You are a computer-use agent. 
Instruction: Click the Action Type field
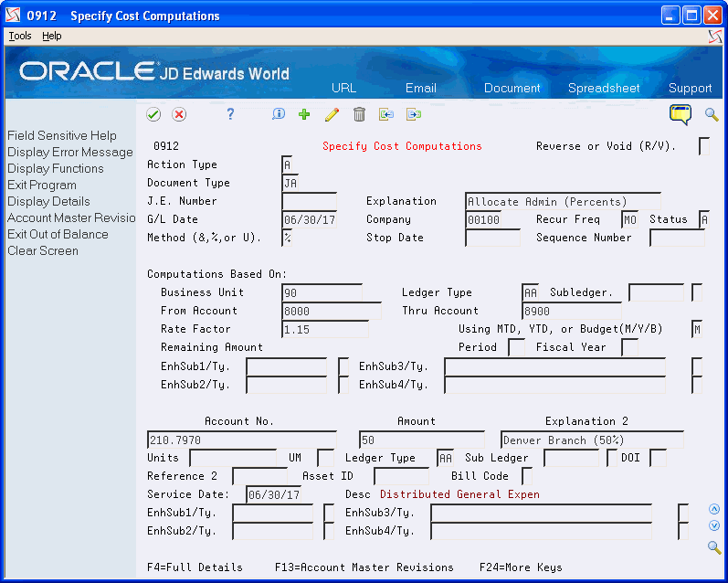click(x=287, y=164)
